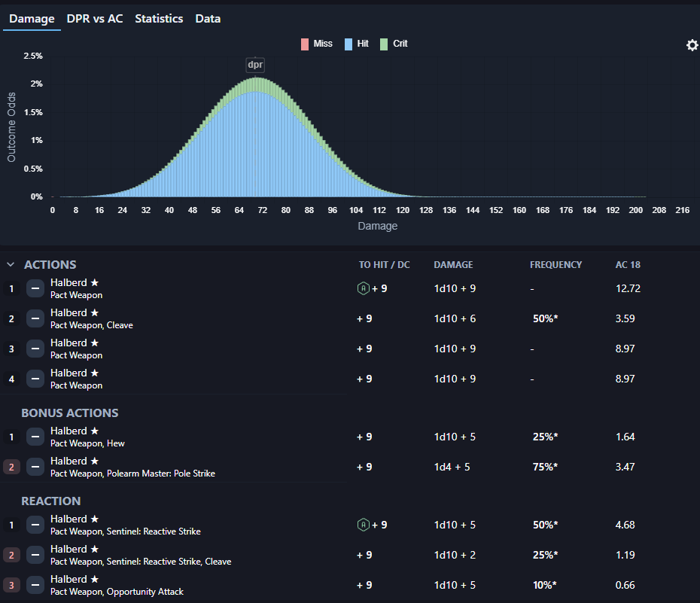Click the dpr marker on chart

tap(255, 65)
